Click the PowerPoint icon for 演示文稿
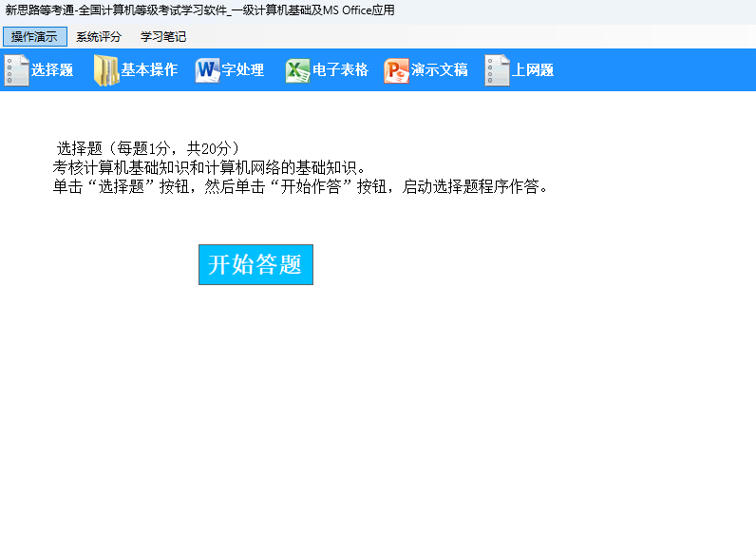756x556 pixels. click(x=396, y=70)
